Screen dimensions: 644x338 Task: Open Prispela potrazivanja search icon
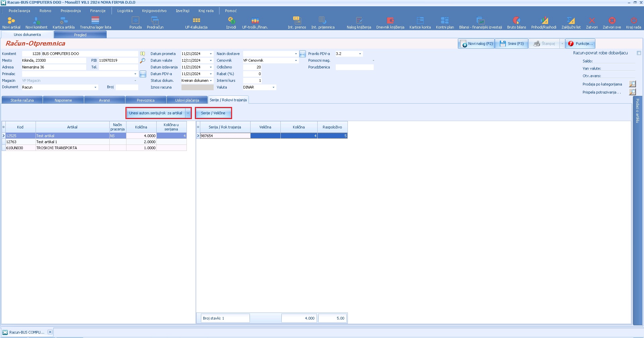click(632, 92)
